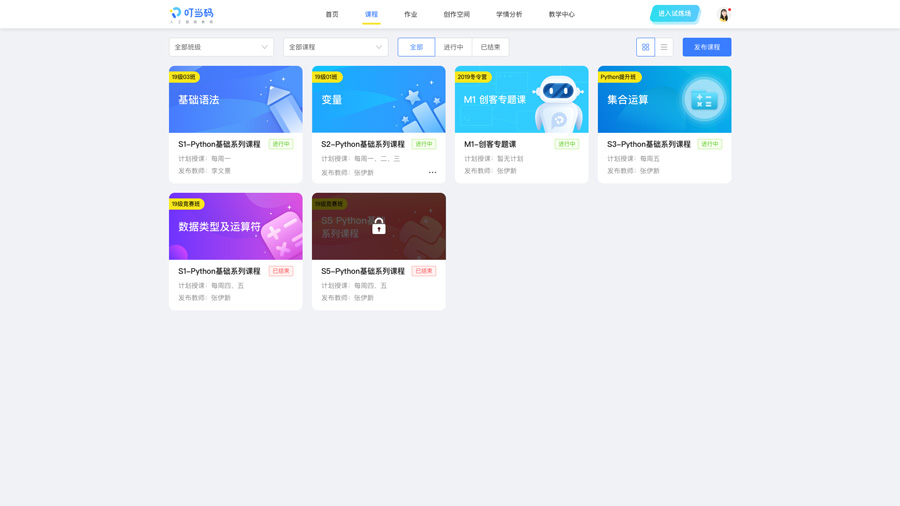Open the user avatar profile
Viewport: 900px width, 506px height.
[724, 14]
